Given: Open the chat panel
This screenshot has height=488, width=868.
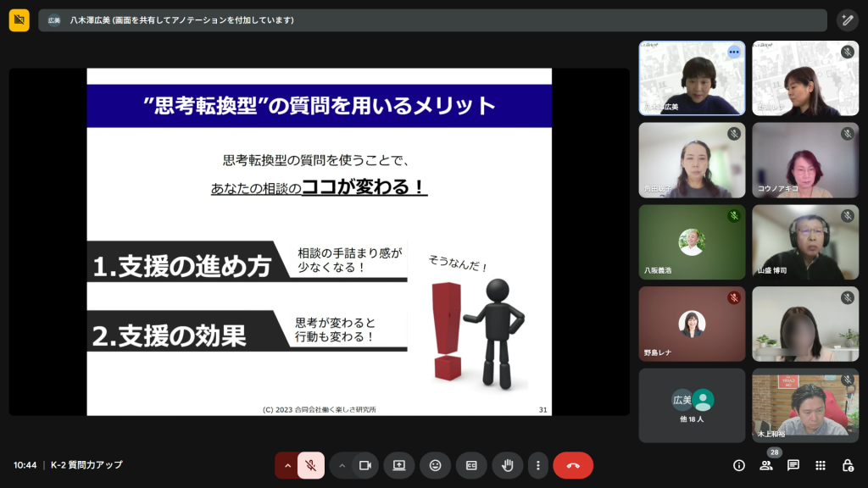Looking at the screenshot, I should click(x=793, y=465).
